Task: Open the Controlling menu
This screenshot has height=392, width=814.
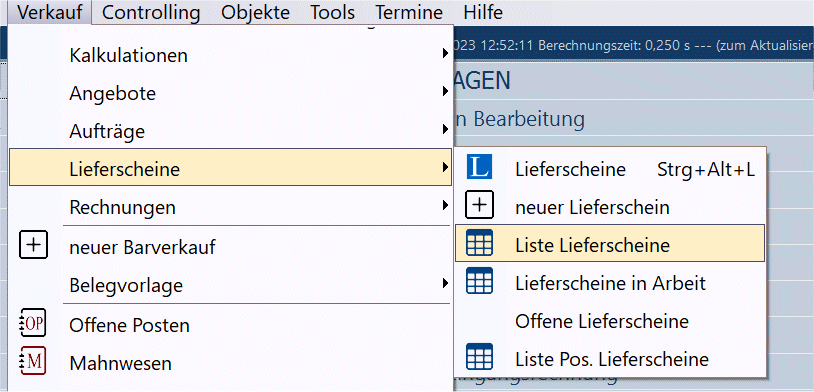Action: [151, 12]
